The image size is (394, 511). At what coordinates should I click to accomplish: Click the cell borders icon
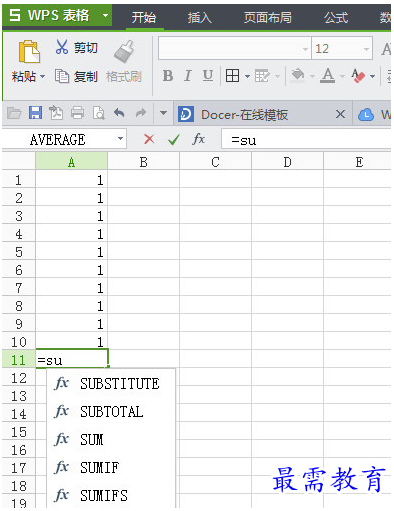232,76
